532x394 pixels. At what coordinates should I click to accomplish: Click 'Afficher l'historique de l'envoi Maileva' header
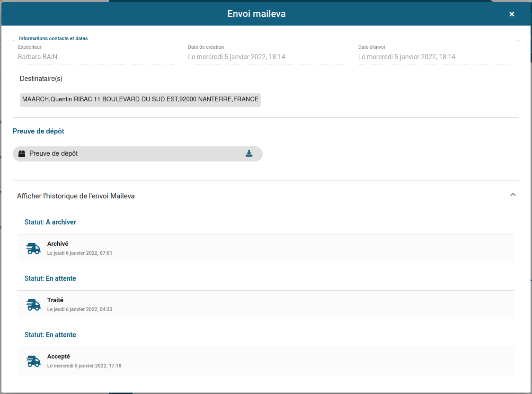point(76,196)
